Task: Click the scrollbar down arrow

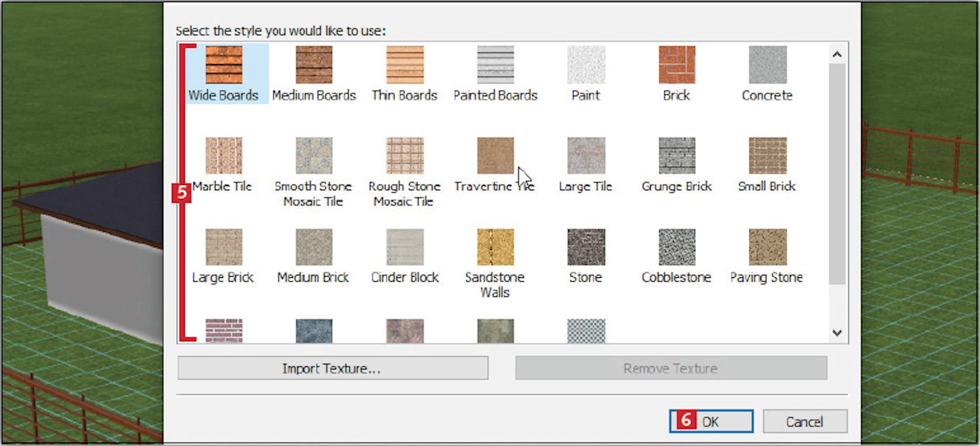Action: (837, 332)
